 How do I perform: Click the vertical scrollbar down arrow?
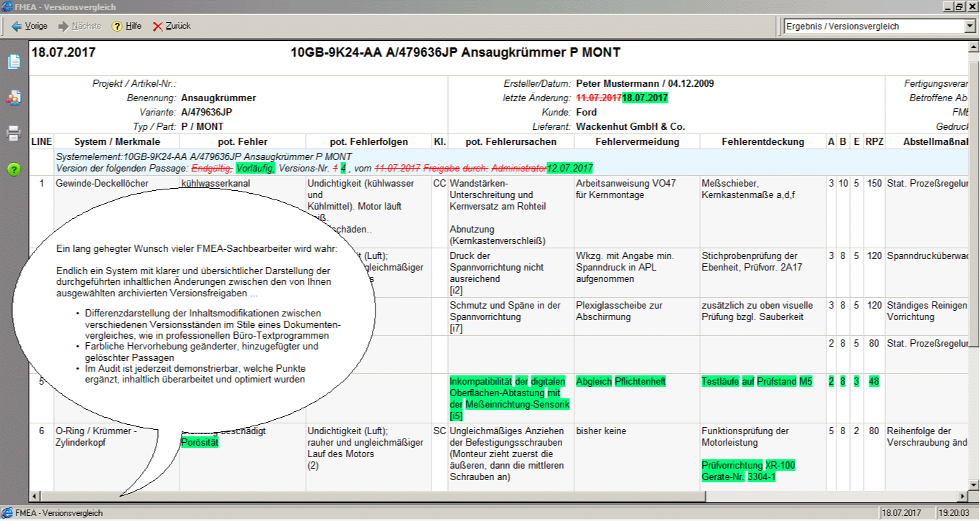[x=974, y=486]
